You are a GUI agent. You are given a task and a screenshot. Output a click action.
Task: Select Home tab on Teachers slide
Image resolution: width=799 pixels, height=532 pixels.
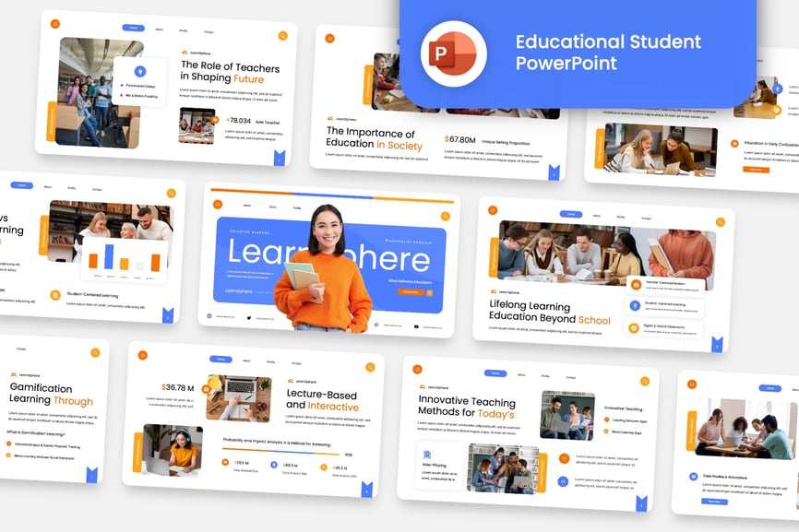coord(133,28)
